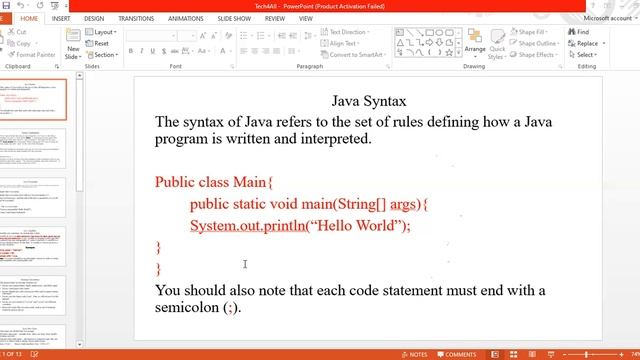Select the Triangle shape in gallery

400,42
